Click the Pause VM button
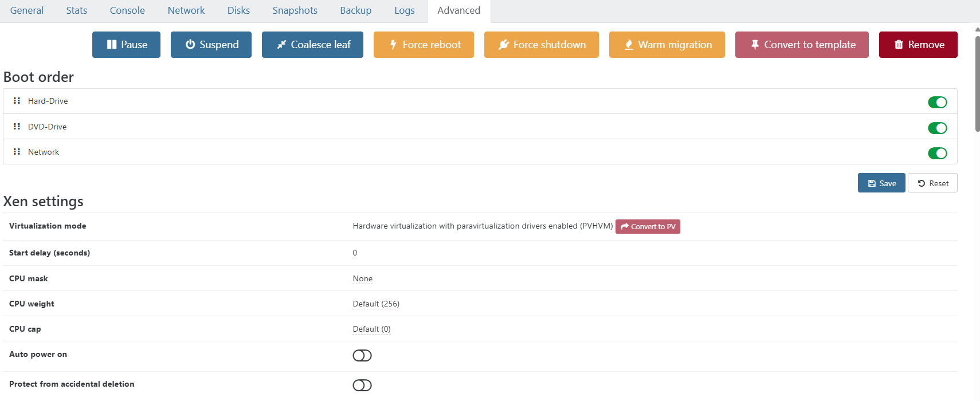Image resolution: width=980 pixels, height=401 pixels. (126, 45)
